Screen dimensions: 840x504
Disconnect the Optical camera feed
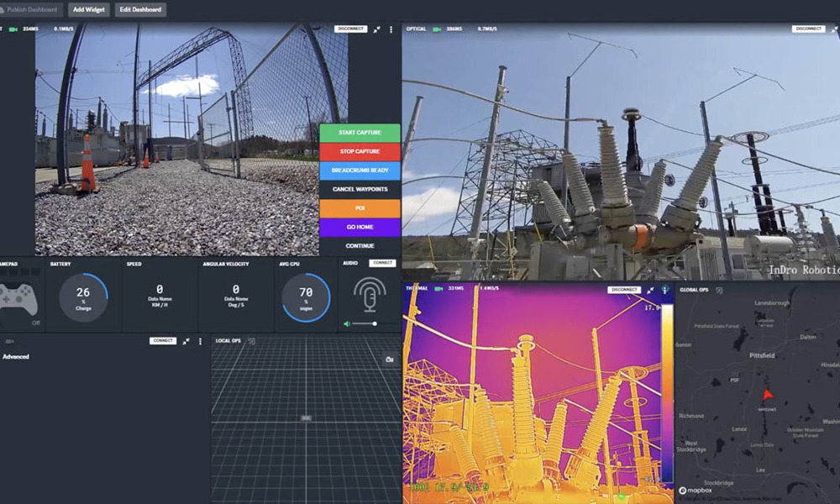808,29
